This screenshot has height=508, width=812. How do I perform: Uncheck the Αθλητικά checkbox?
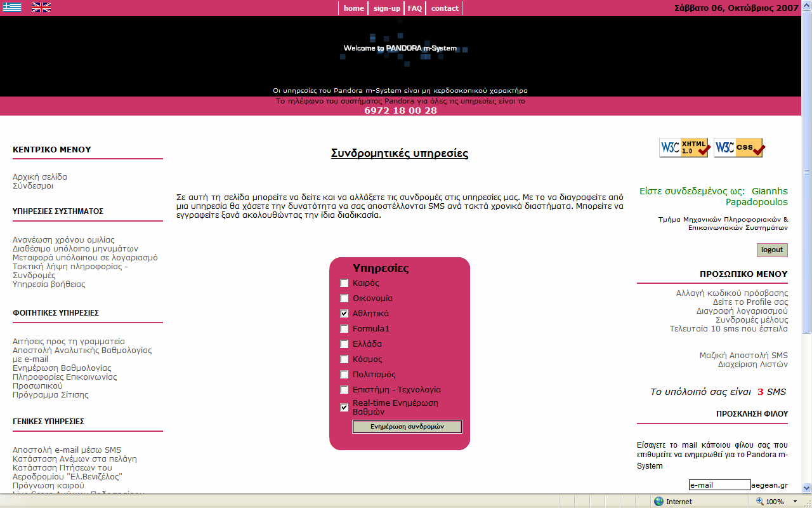344,314
